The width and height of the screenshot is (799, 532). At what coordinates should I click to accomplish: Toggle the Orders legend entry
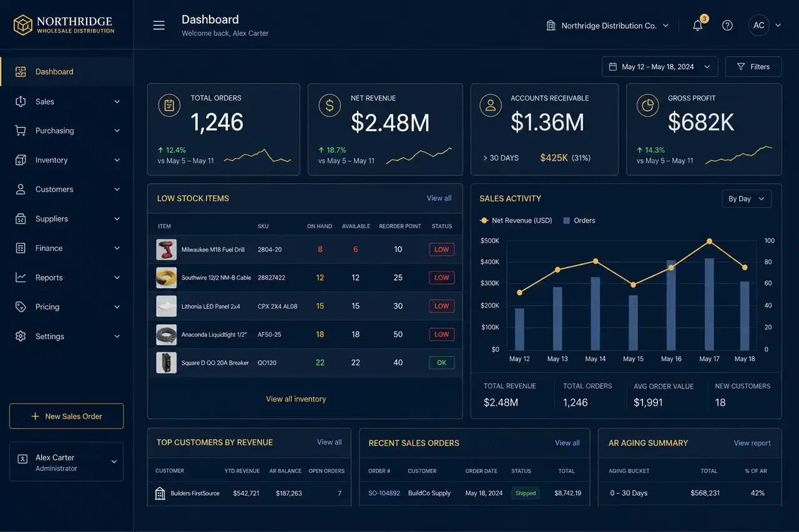[579, 221]
